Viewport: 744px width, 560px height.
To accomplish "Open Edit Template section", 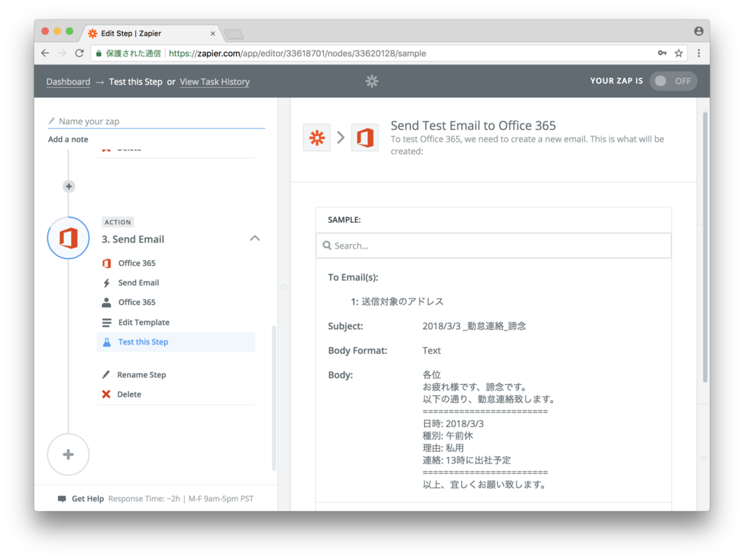I will 176,322.
